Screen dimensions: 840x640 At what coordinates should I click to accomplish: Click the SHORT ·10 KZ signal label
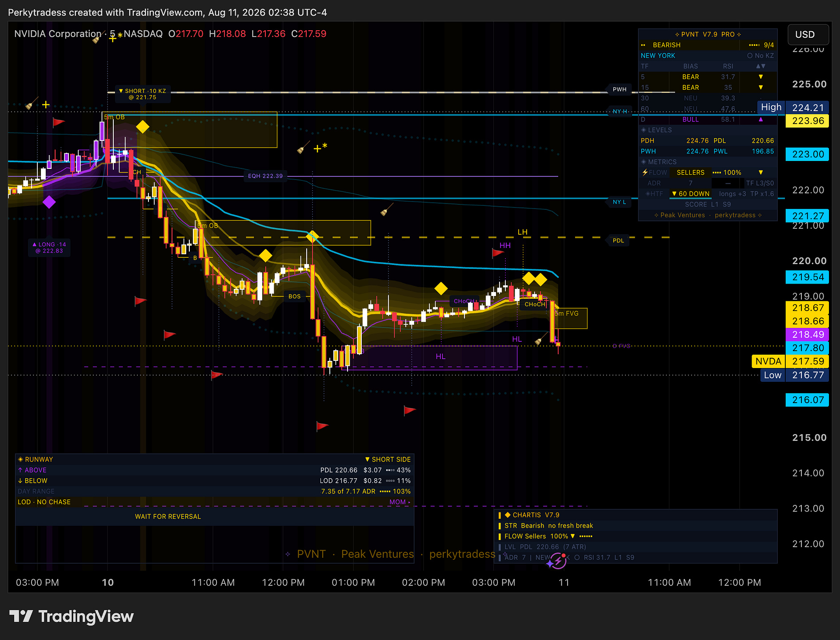tap(142, 94)
